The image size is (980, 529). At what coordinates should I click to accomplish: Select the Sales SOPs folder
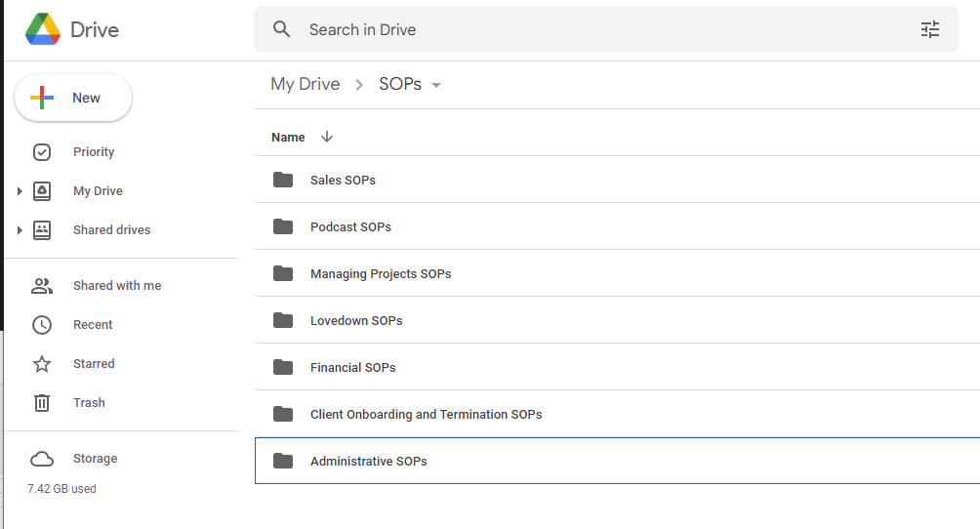click(343, 180)
